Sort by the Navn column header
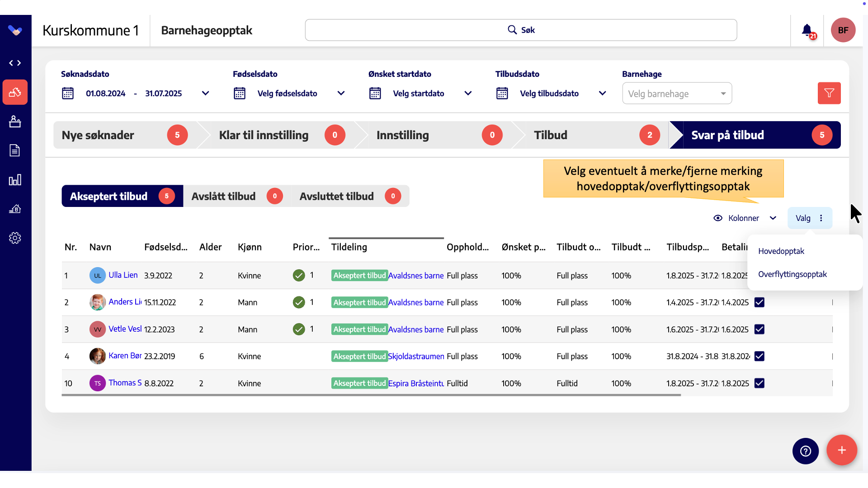The width and height of the screenshot is (868, 488). click(x=100, y=247)
